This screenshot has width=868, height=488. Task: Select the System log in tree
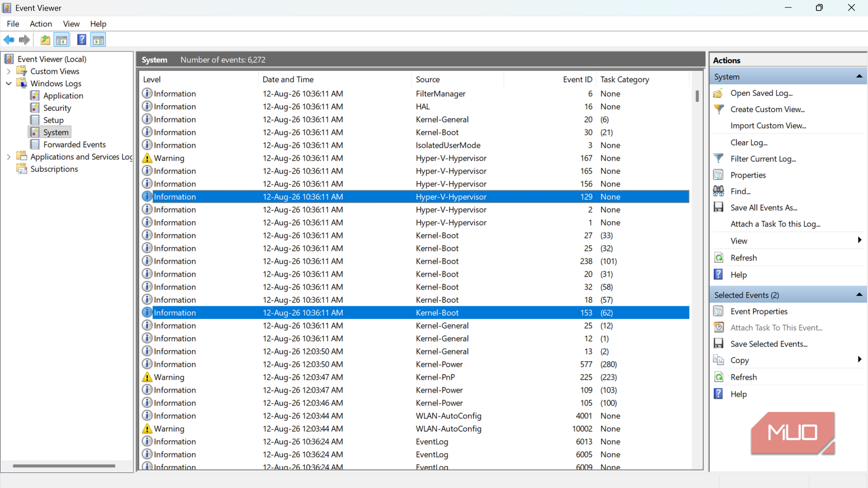[56, 132]
